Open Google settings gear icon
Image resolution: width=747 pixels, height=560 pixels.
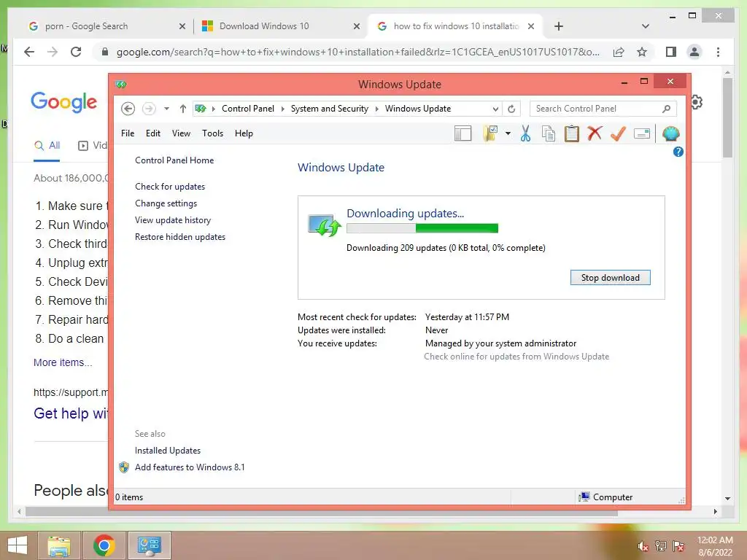coord(697,102)
